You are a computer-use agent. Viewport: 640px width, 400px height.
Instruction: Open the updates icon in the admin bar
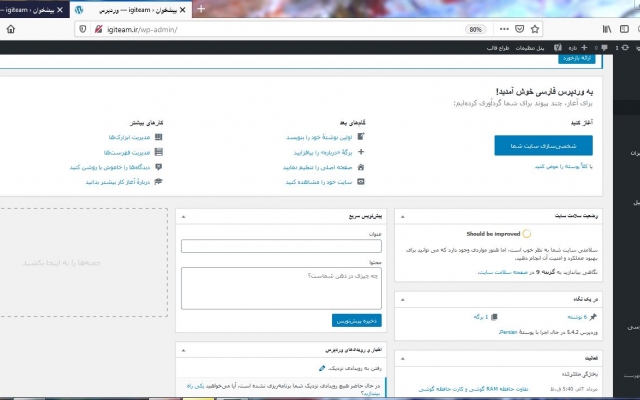pyautogui.click(x=622, y=47)
